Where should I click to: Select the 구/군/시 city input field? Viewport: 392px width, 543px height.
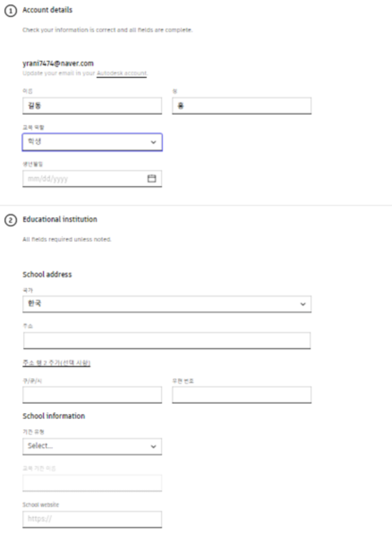[92, 395]
